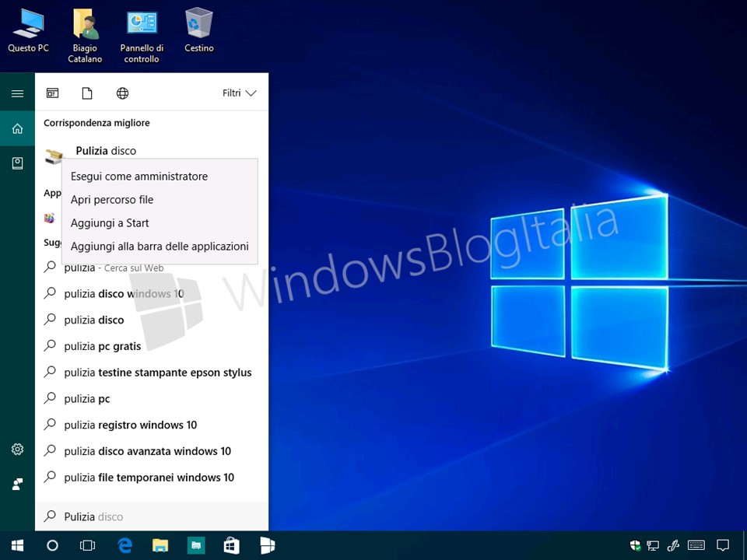Select suggestion pulizia disco avanzata windows 10
Viewport: 747px width, 560px height.
click(x=152, y=451)
